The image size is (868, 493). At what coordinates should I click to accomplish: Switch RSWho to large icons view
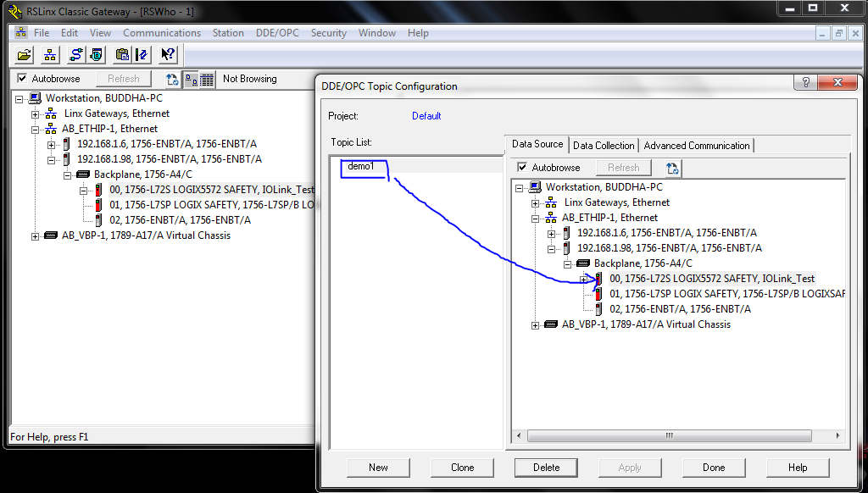pyautogui.click(x=192, y=79)
